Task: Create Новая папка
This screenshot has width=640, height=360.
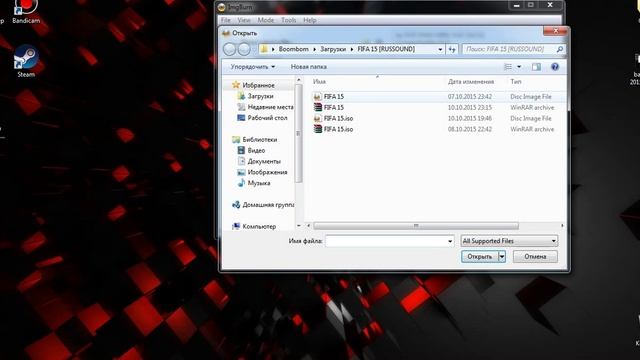Action: tap(309, 67)
